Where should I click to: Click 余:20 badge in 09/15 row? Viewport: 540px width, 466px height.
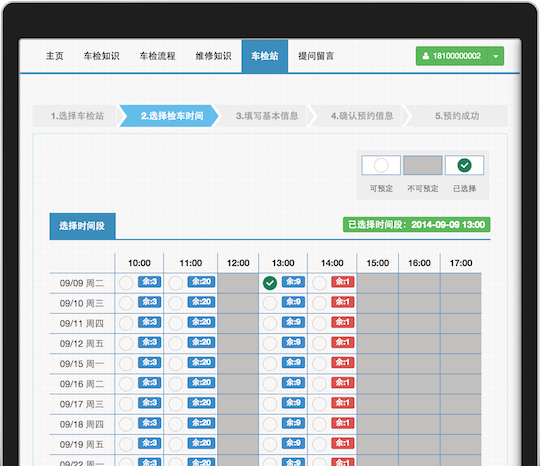[201, 362]
